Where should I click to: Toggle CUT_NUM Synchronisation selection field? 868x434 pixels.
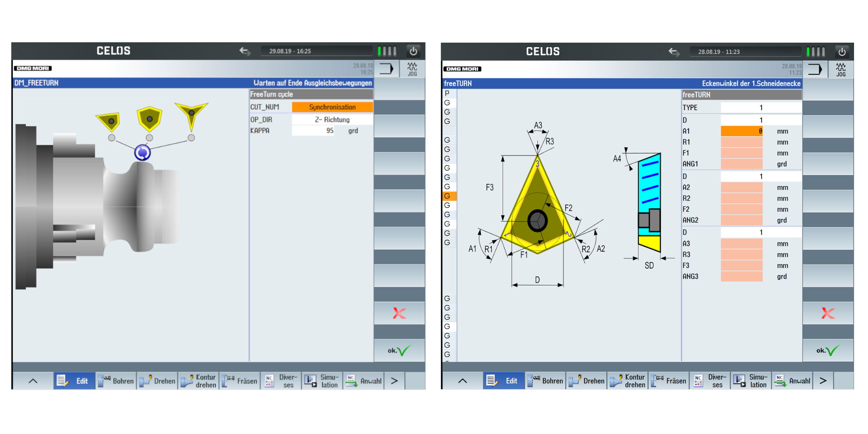[x=332, y=107]
